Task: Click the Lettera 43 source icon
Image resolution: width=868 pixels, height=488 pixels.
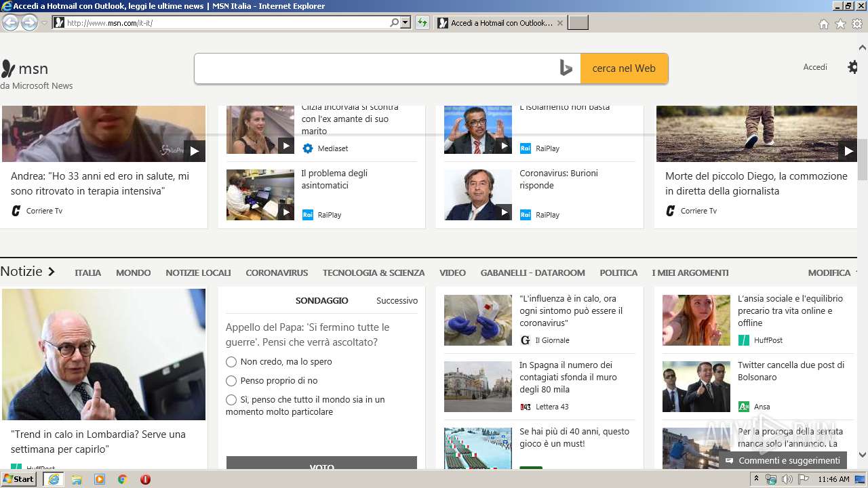Action: tap(526, 407)
